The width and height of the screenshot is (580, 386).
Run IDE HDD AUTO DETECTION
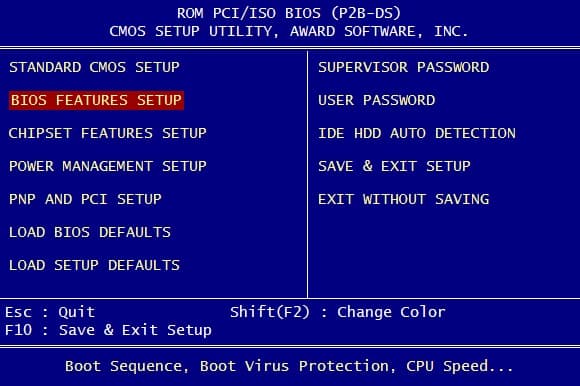pyautogui.click(x=417, y=133)
